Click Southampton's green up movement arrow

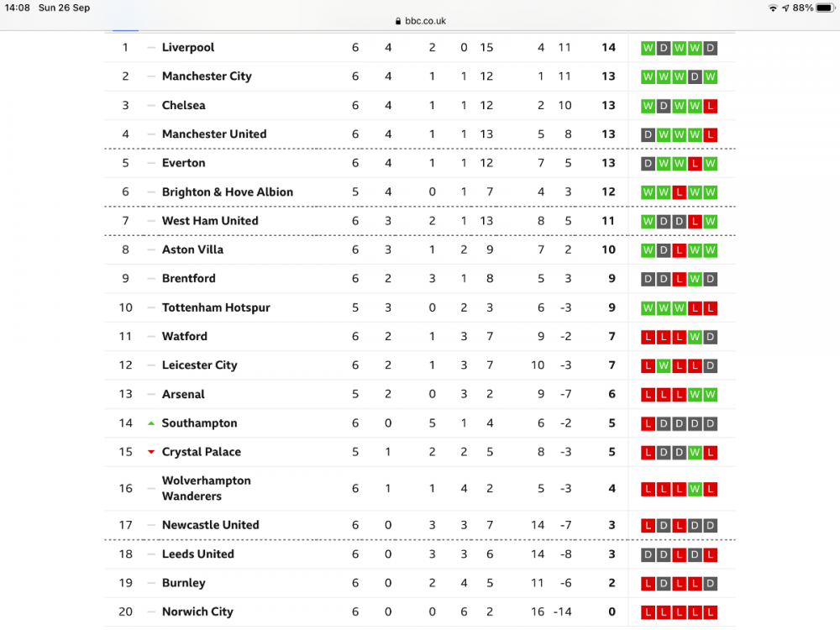tap(151, 423)
